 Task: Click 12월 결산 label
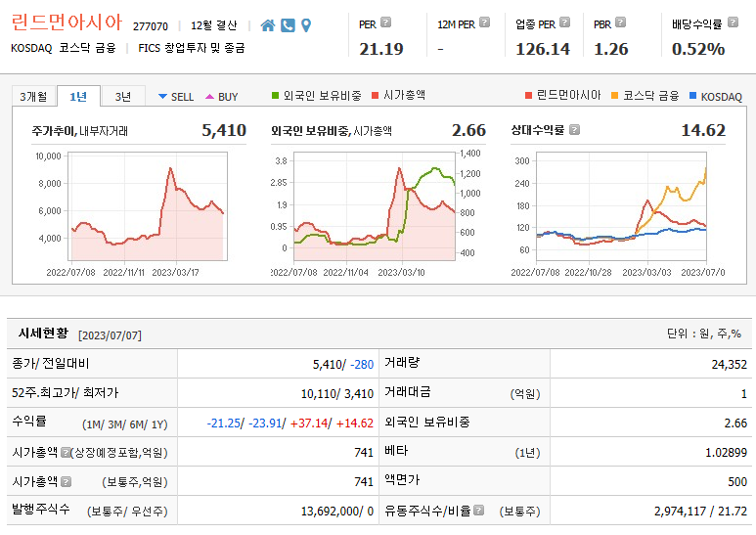pyautogui.click(x=213, y=25)
